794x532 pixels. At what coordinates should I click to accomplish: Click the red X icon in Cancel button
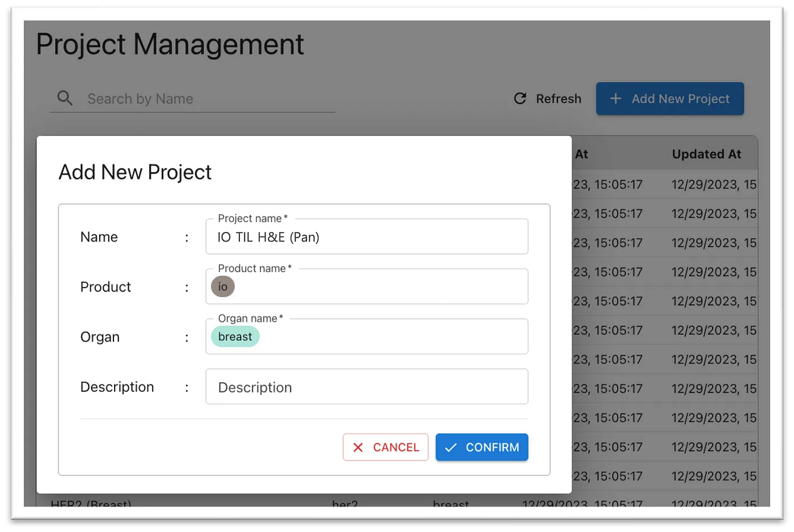click(x=358, y=447)
